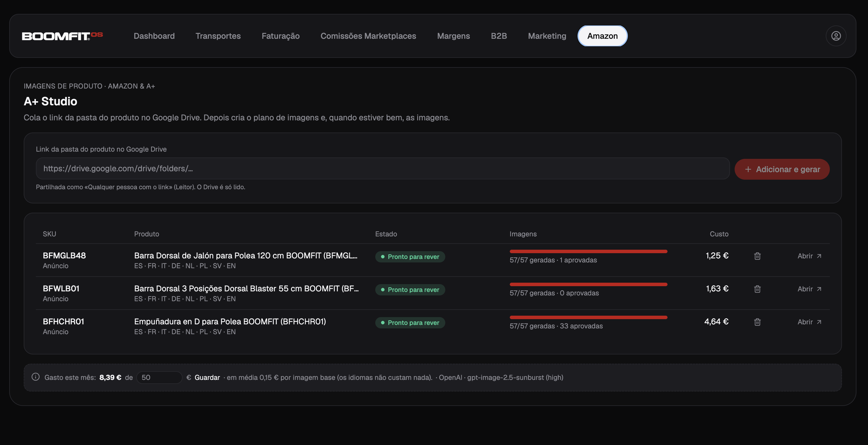Click the info icon beside Gasto este mês
The image size is (868, 445).
click(35, 377)
